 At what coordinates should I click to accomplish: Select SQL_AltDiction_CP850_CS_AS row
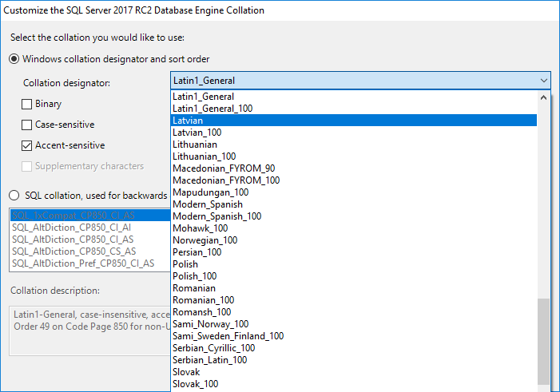[90, 251]
